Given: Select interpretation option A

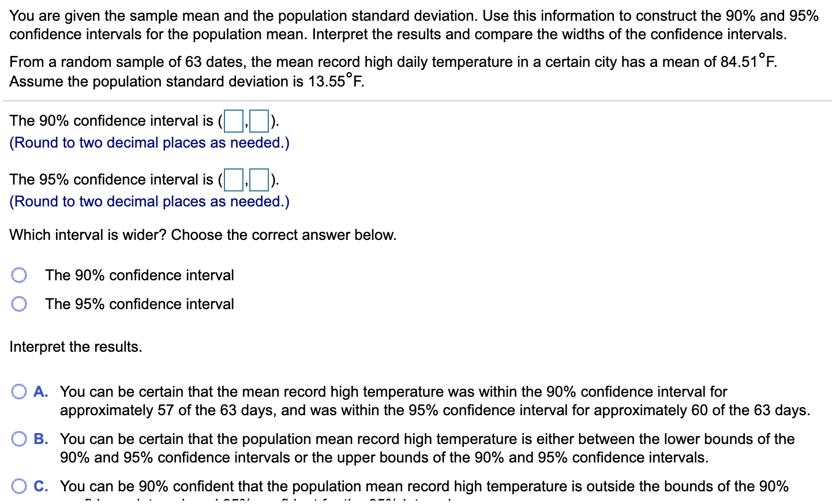Looking at the screenshot, I should coord(19,392).
